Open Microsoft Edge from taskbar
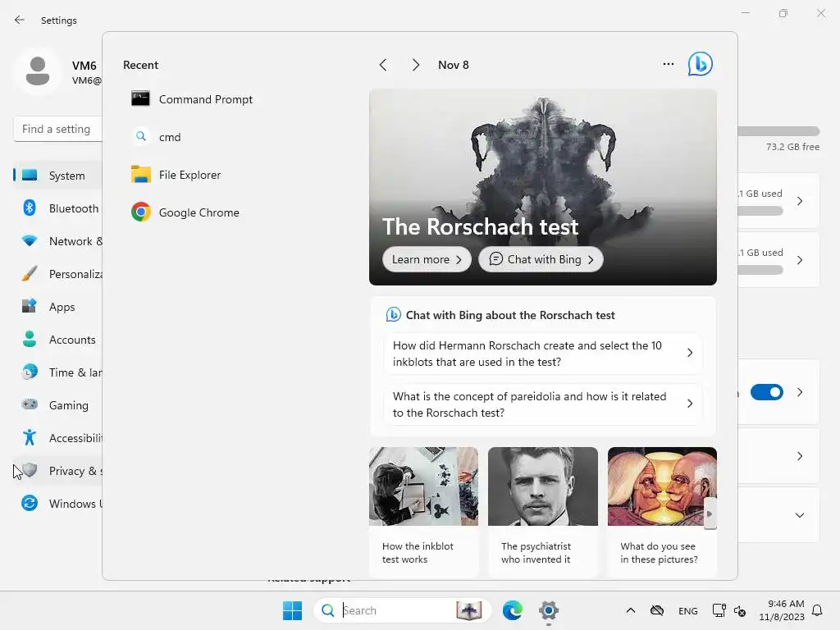Image resolution: width=840 pixels, height=630 pixels. coord(513,610)
